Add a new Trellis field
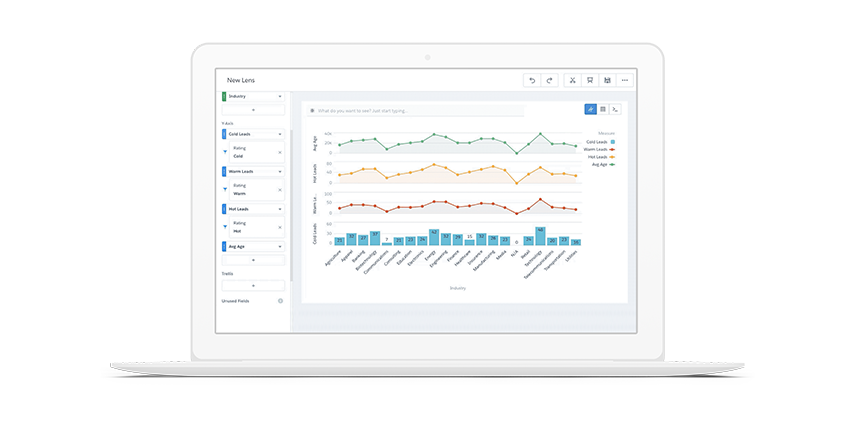This screenshot has height=447, width=857. point(253,285)
